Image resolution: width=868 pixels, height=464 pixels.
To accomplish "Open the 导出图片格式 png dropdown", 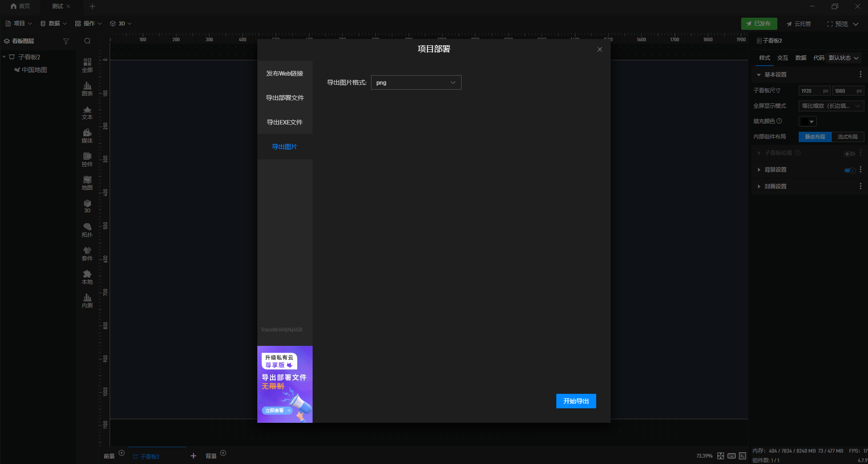I will pos(416,82).
